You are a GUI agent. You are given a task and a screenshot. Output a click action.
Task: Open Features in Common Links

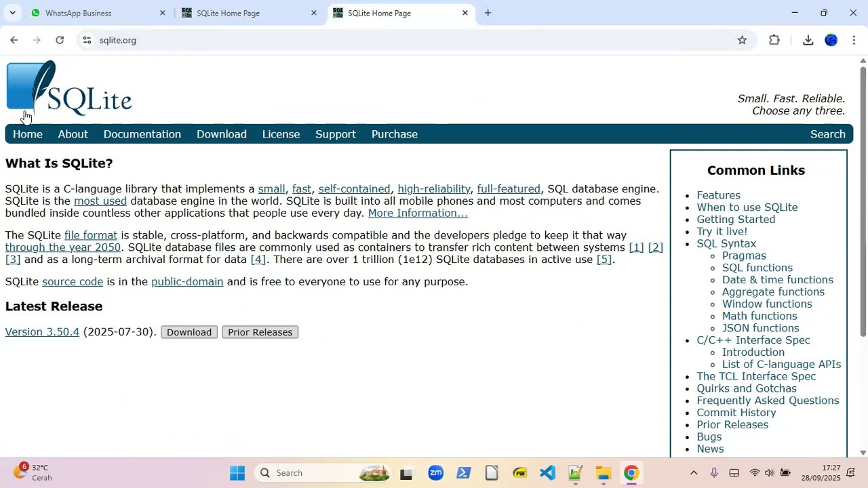pyautogui.click(x=718, y=195)
